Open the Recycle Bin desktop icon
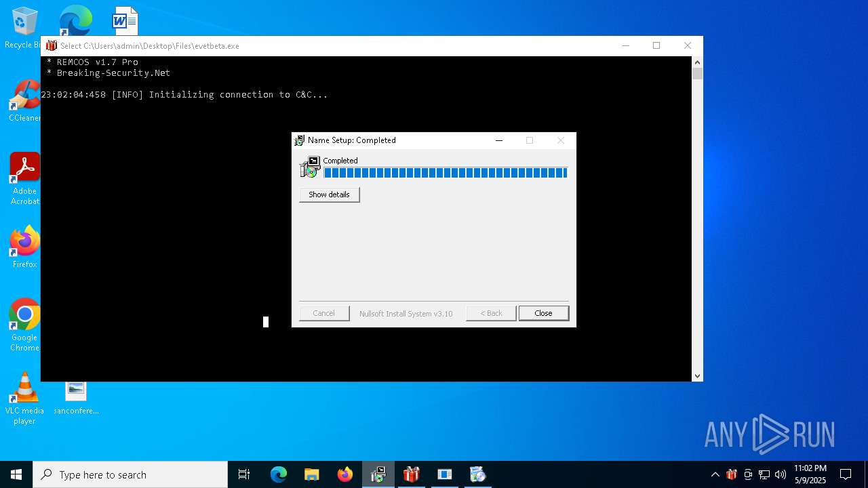Image resolution: width=868 pixels, height=488 pixels. pos(23,28)
